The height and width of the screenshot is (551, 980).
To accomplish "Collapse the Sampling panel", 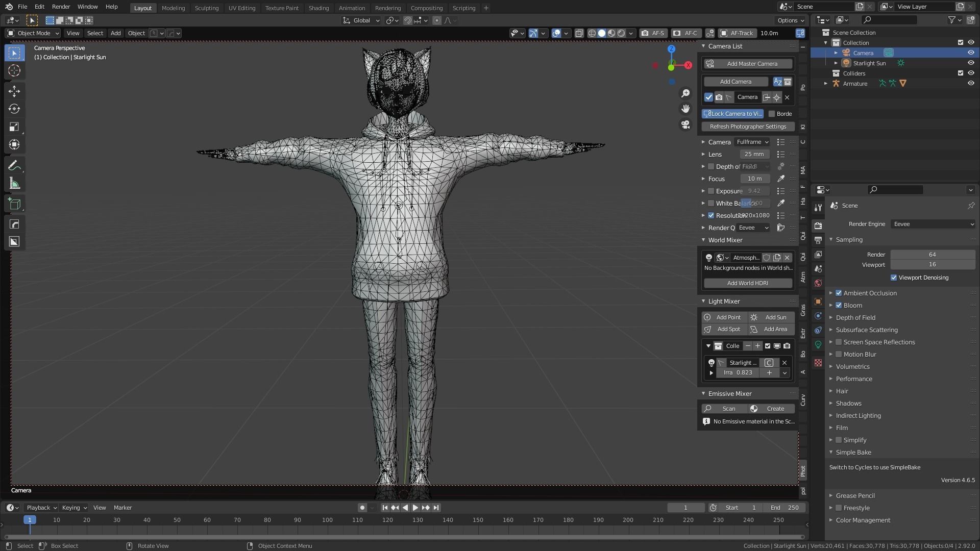I will point(849,239).
